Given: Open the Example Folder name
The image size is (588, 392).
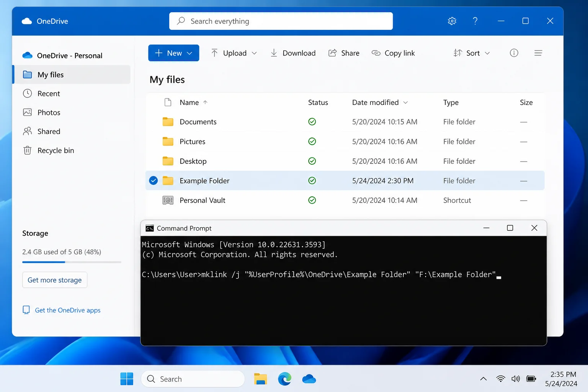Looking at the screenshot, I should (x=204, y=181).
